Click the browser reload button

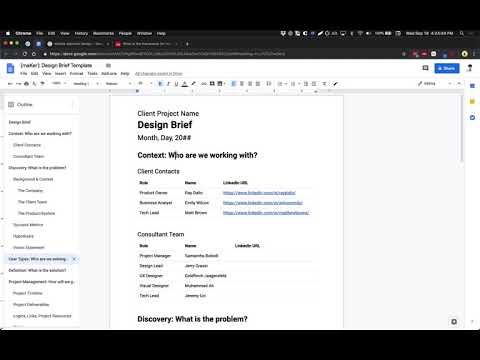point(25,54)
